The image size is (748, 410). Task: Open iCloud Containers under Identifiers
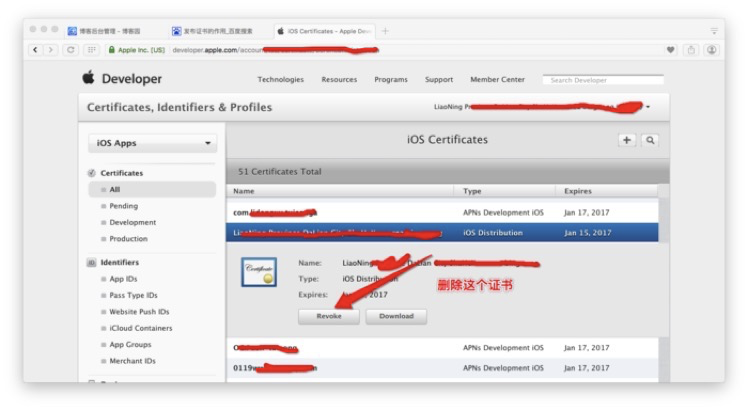[141, 328]
